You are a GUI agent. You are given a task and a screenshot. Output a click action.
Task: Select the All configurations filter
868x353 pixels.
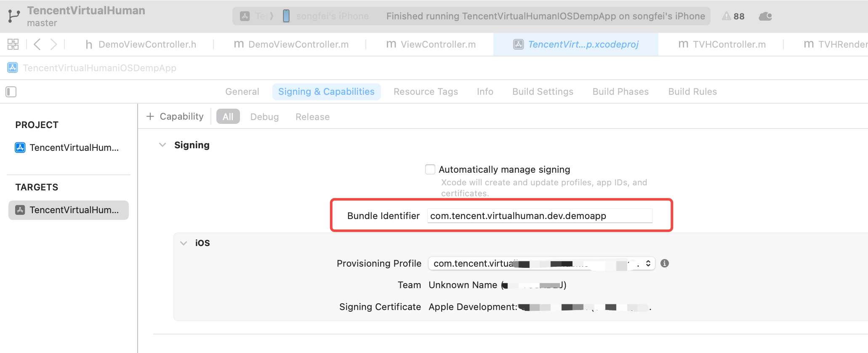(228, 117)
